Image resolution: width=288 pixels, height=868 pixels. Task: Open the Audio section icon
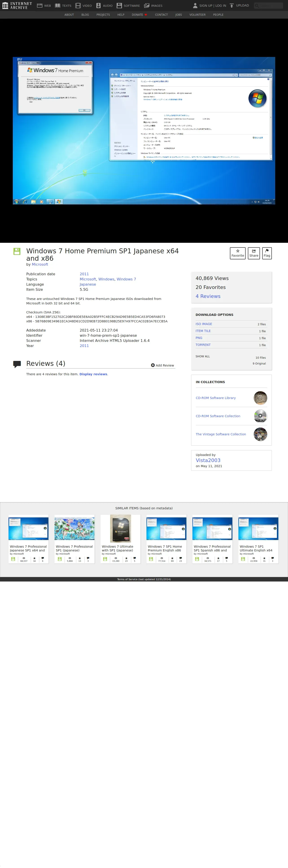98,5
